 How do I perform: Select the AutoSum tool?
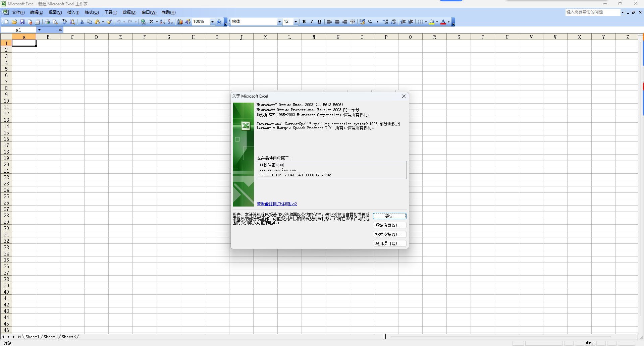(152, 22)
